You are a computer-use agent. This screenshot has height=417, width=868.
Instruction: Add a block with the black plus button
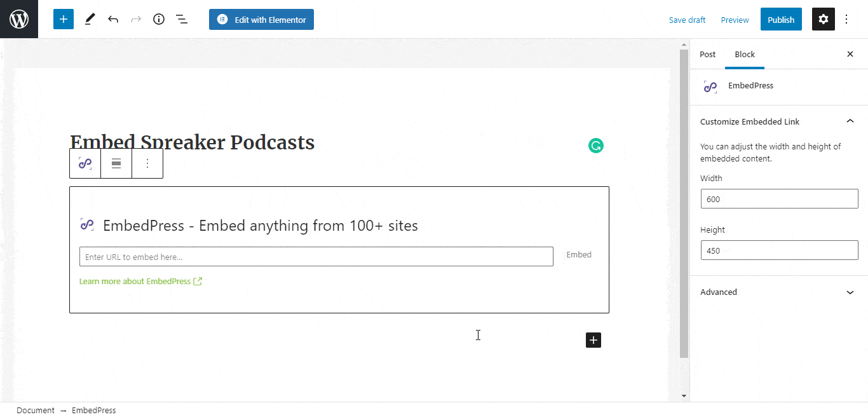click(593, 340)
